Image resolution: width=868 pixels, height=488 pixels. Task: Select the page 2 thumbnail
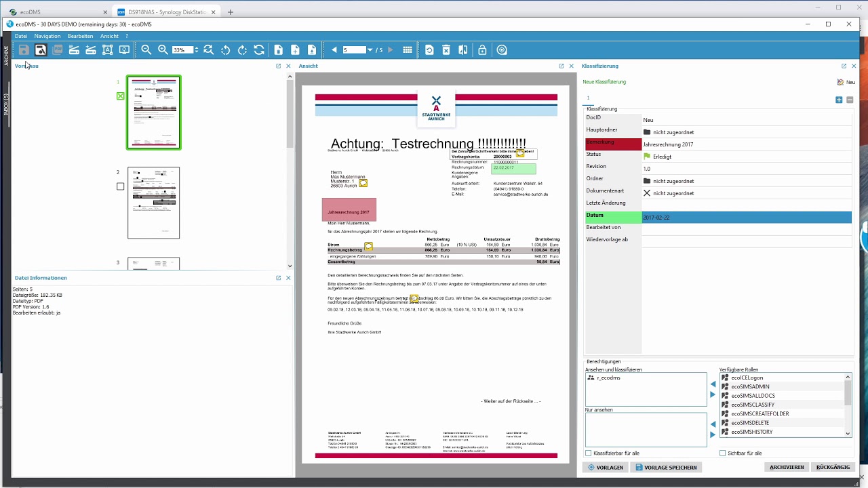[x=154, y=203]
